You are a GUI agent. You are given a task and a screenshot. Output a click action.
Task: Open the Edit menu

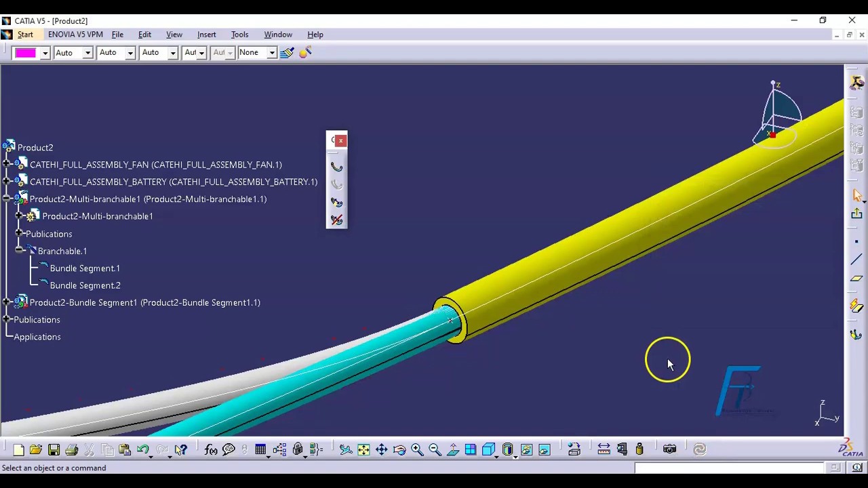click(145, 35)
